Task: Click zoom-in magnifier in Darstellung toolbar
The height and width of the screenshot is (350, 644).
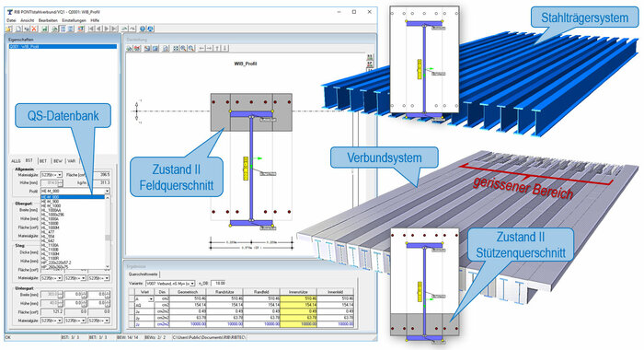Action: (x=183, y=48)
